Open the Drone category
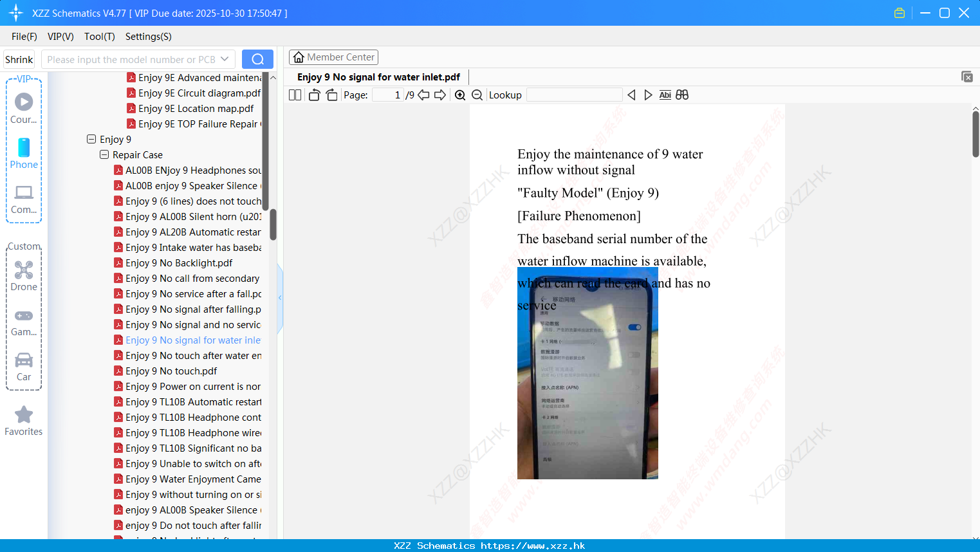 24,275
